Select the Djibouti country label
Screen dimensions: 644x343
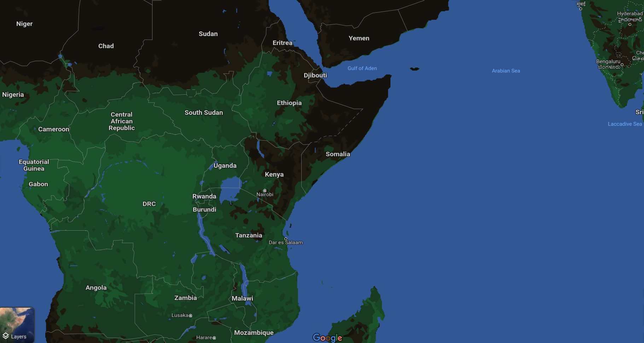point(315,75)
